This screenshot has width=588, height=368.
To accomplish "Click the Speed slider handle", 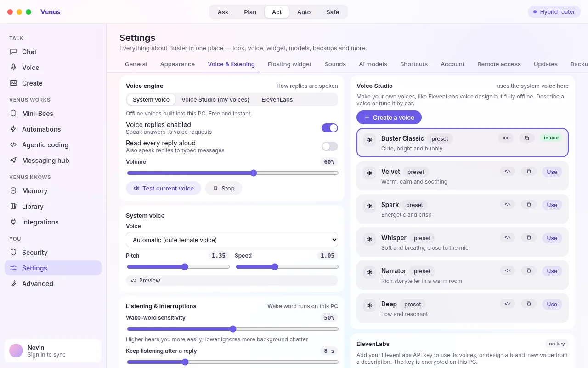I will tap(275, 267).
